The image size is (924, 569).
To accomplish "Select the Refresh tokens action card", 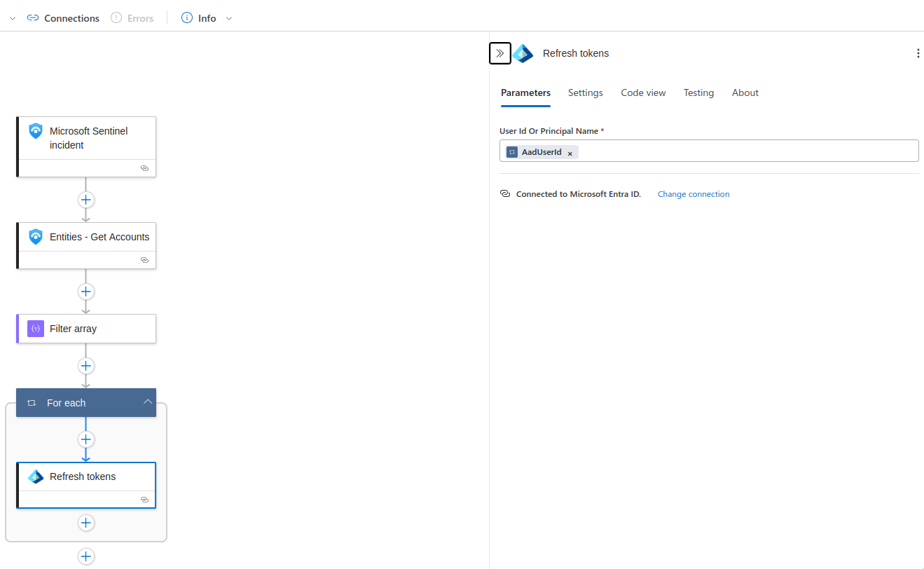I will 86,485.
